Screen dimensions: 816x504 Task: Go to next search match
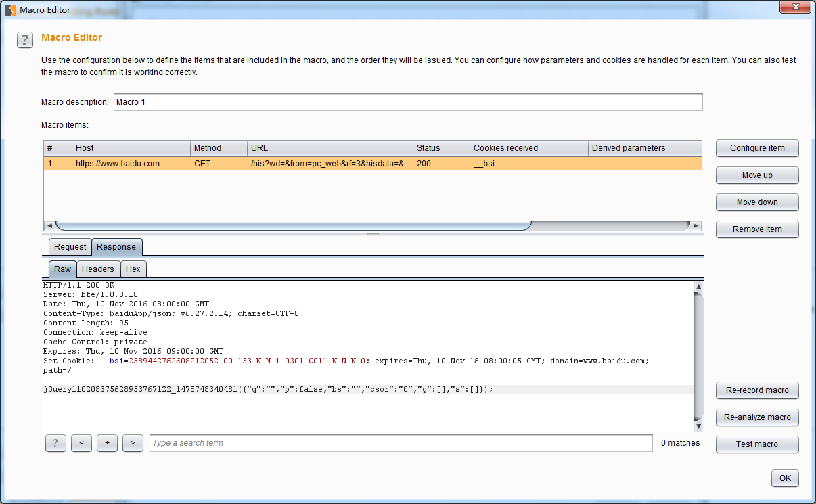pos(133,443)
